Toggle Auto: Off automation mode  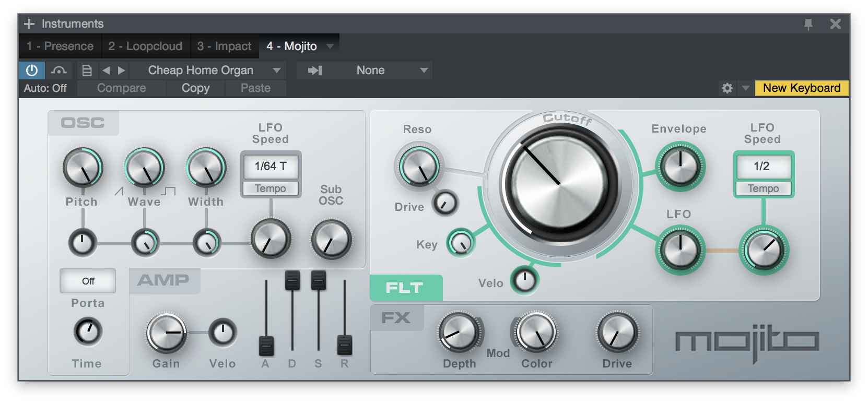point(45,88)
